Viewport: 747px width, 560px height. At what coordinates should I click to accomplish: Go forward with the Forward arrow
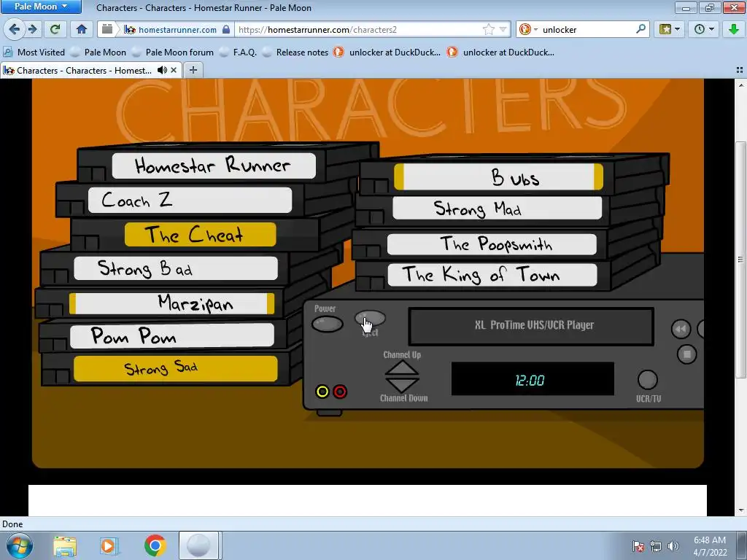click(32, 29)
